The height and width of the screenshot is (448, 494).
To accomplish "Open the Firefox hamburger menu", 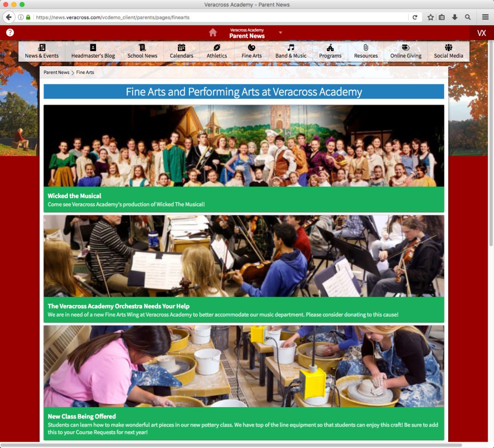I will tap(486, 17).
